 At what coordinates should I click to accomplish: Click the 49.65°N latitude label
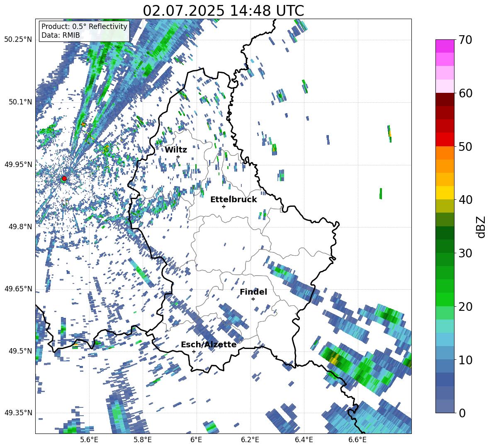18,289
